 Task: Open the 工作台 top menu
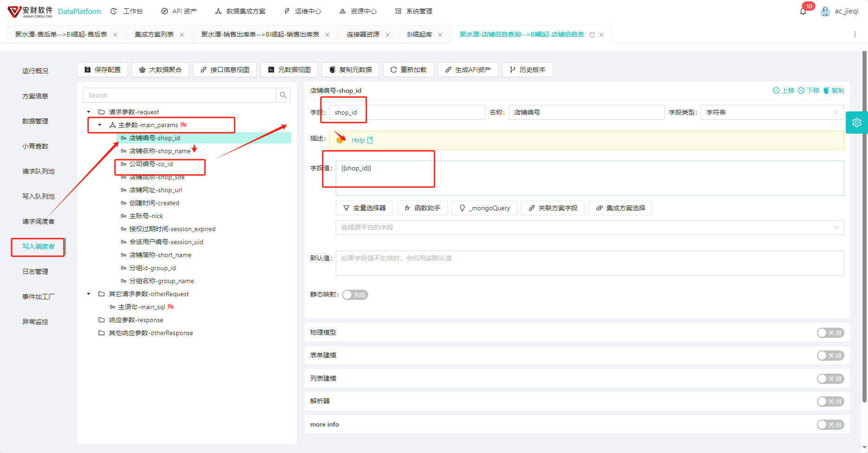click(127, 11)
